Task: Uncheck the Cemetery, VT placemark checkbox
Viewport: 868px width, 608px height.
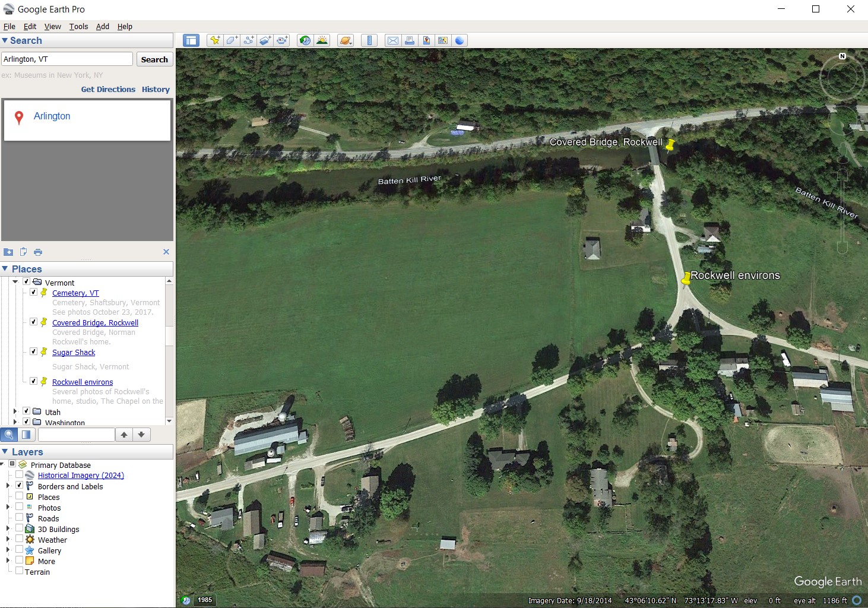Action: pyautogui.click(x=34, y=292)
